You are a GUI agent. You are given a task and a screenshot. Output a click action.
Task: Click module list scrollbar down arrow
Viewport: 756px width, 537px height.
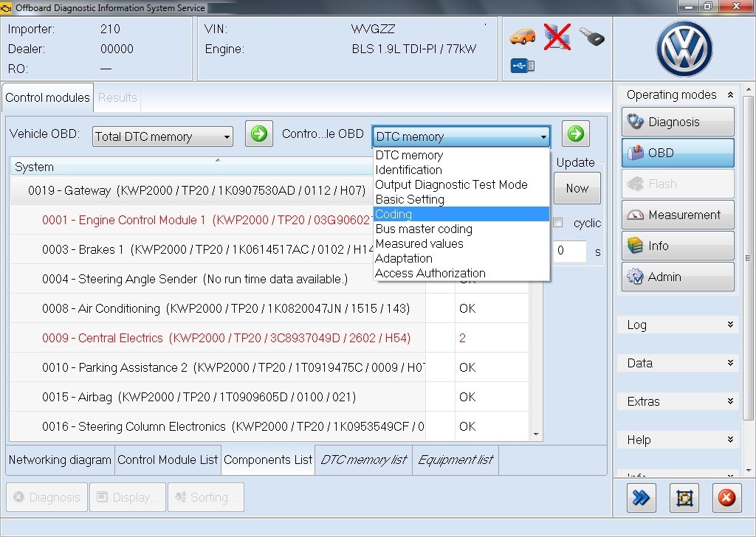click(536, 434)
